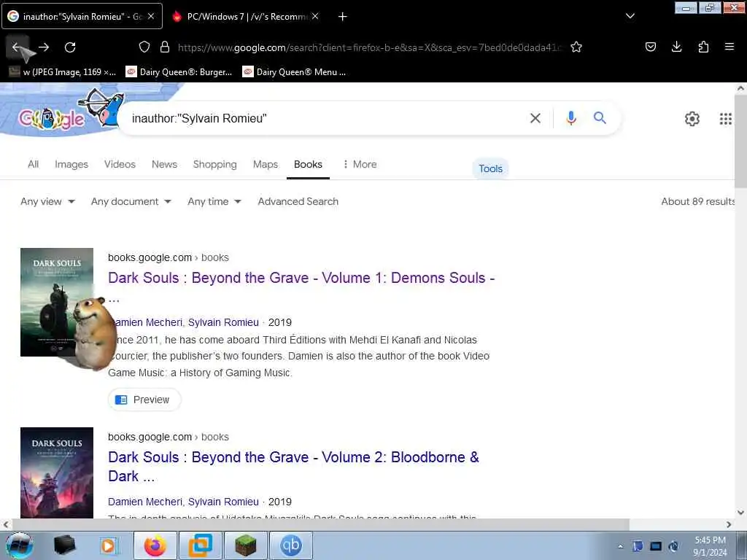
Task: Open the Firefox downloads panel
Action: coord(676,47)
